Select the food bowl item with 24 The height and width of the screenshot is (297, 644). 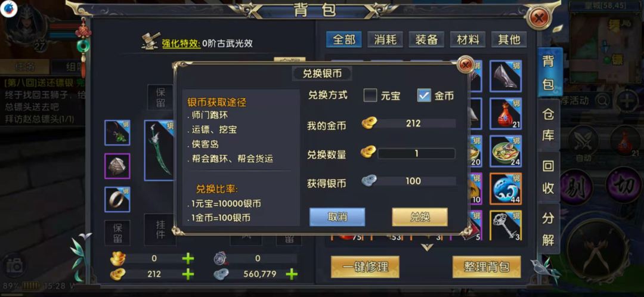pyautogui.click(x=506, y=151)
